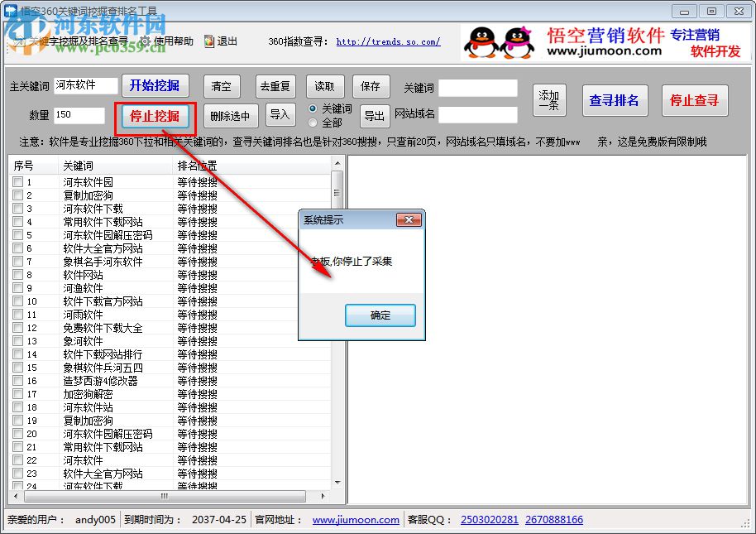Click the 序号 column header
The width and height of the screenshot is (756, 534).
[x=33, y=166]
